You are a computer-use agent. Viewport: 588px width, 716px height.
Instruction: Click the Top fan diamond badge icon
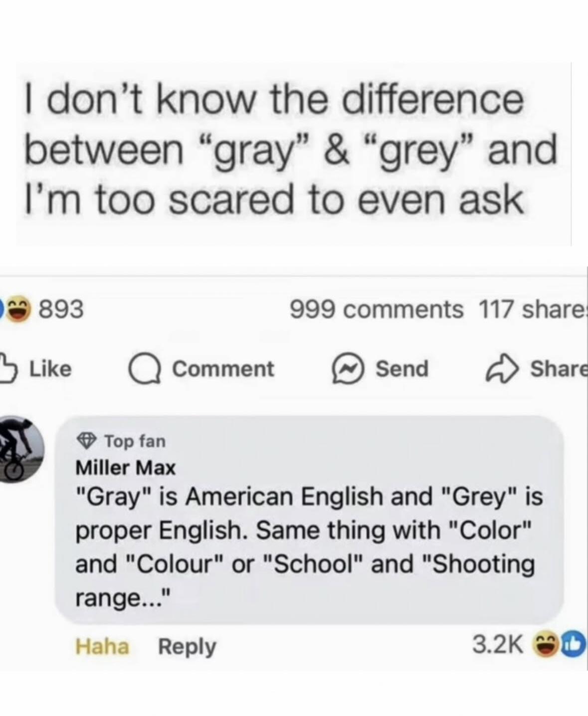87,440
